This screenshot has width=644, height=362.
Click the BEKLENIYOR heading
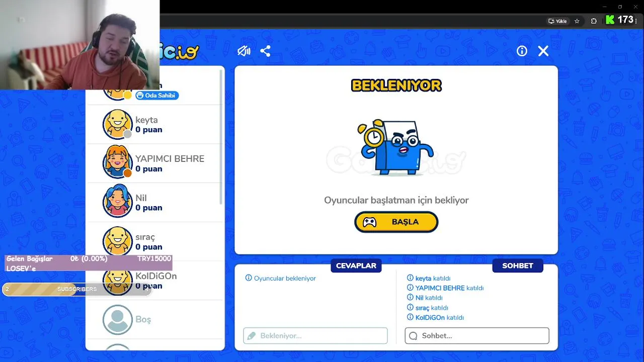click(396, 85)
